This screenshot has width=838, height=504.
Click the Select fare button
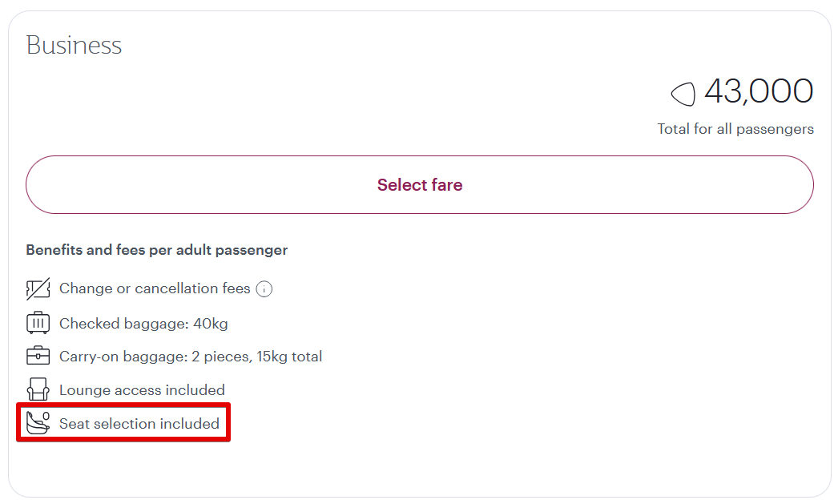coord(419,185)
